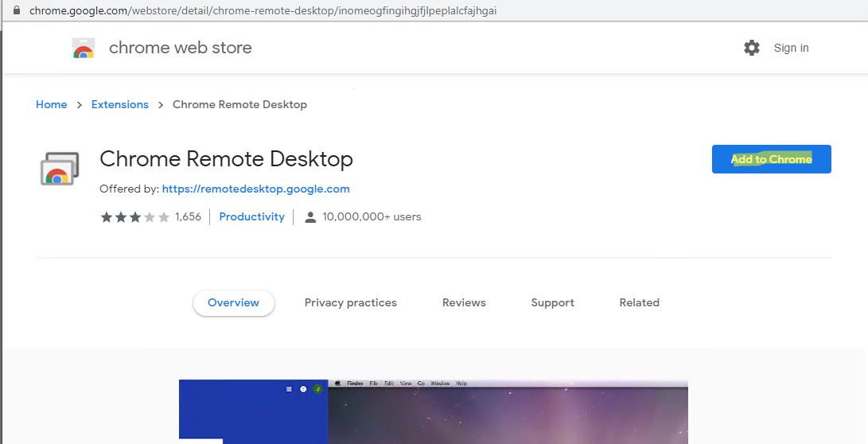Click the lock icon in address bar
868x444 pixels.
coord(17,10)
